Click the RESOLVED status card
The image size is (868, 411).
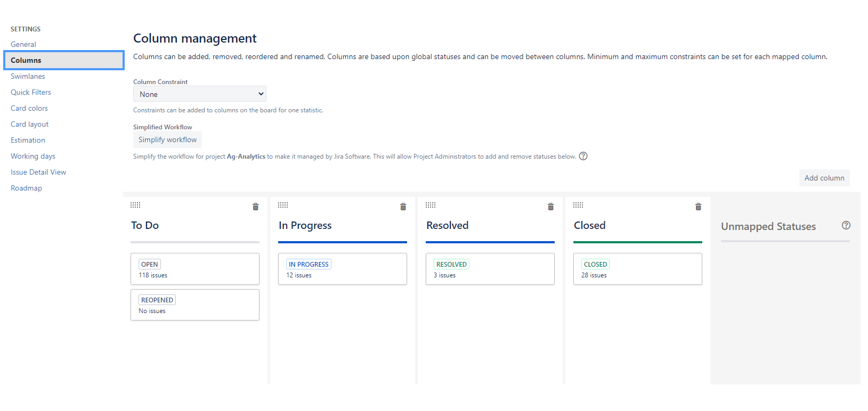pyautogui.click(x=490, y=269)
